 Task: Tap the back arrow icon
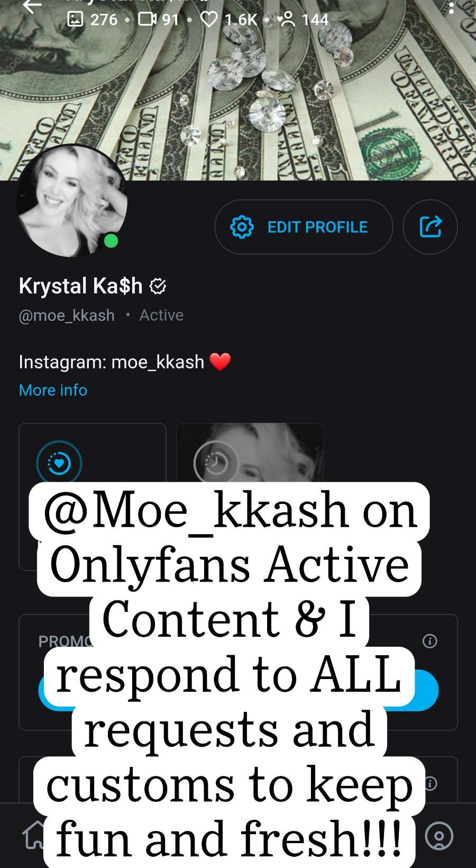[x=32, y=6]
